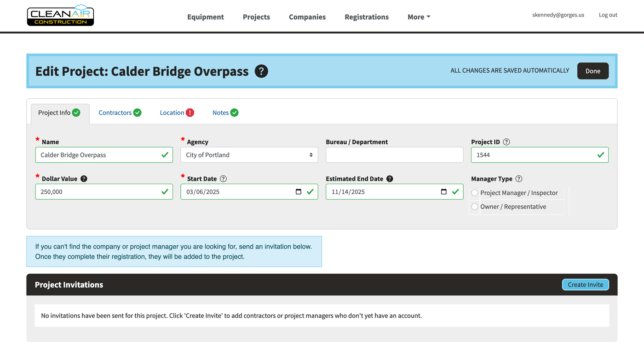The width and height of the screenshot is (644, 362).
Task: Click the Project ID help icon
Action: (x=506, y=142)
